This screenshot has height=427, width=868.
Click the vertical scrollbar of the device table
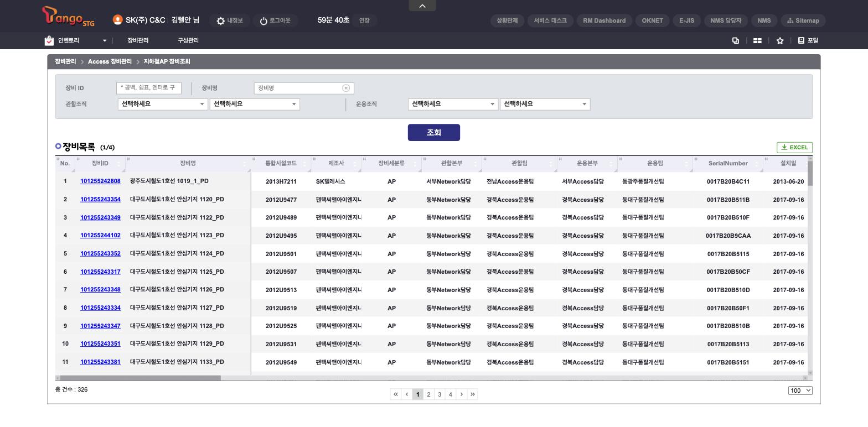coord(810,173)
